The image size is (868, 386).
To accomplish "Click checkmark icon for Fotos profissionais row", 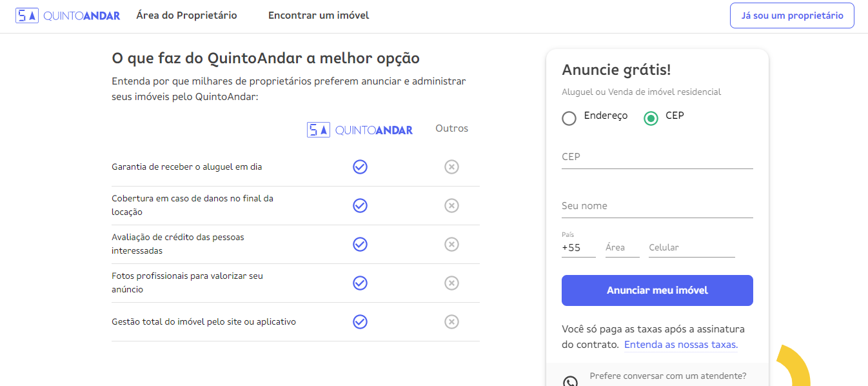I will [x=360, y=283].
